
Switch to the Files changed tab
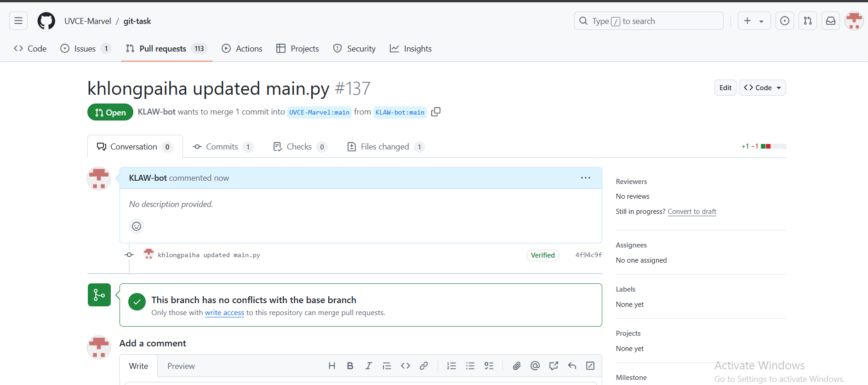385,147
